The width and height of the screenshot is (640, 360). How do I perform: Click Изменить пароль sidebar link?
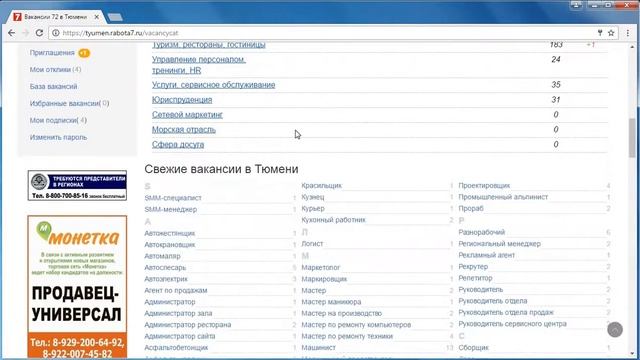click(x=58, y=137)
